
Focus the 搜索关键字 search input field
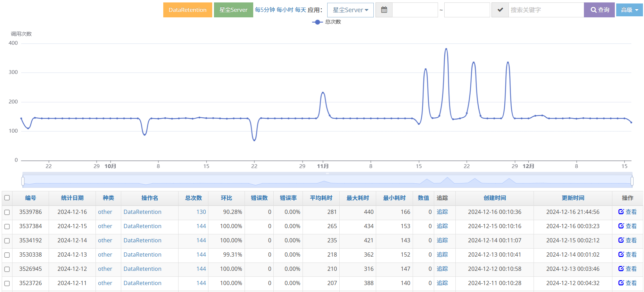point(546,10)
